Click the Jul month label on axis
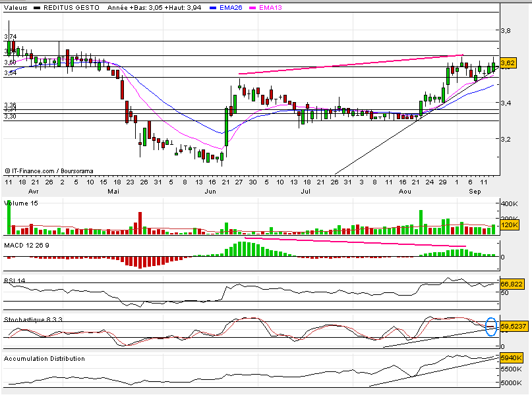 [x=306, y=191]
